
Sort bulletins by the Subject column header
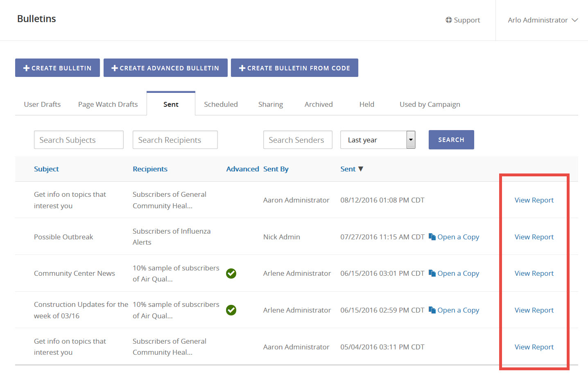pyautogui.click(x=46, y=169)
